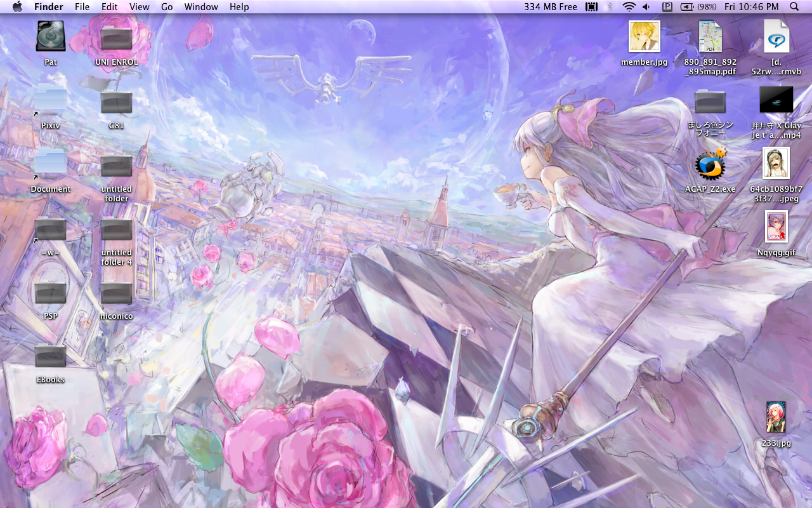Open the Help menu
This screenshot has height=508, width=812.
click(x=239, y=7)
